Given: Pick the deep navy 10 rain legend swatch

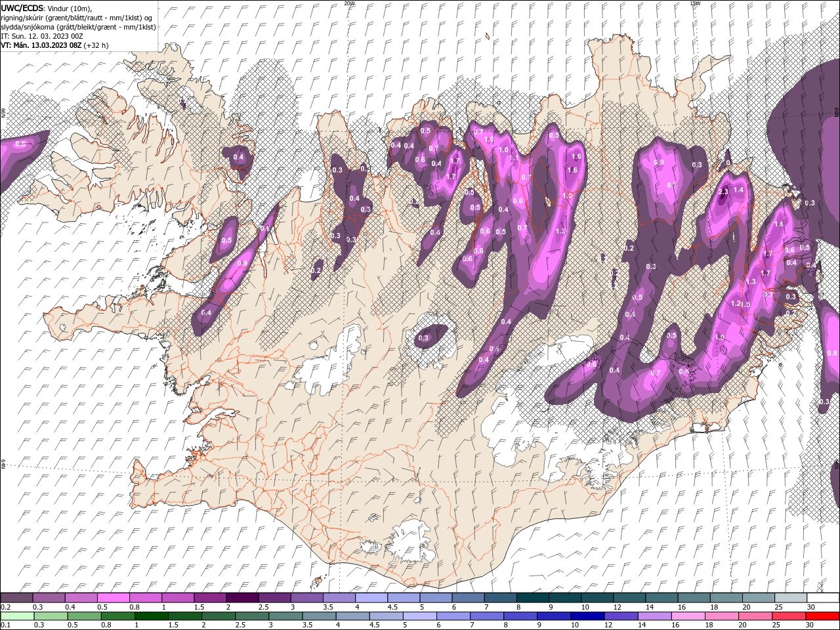Looking at the screenshot, I should tap(588, 616).
